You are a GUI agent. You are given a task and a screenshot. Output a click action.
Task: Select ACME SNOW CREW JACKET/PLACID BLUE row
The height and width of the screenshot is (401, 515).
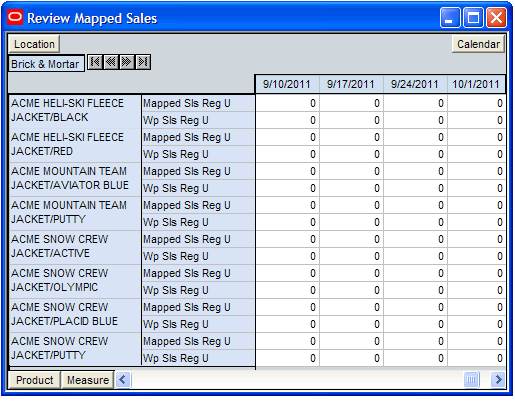pos(75,315)
